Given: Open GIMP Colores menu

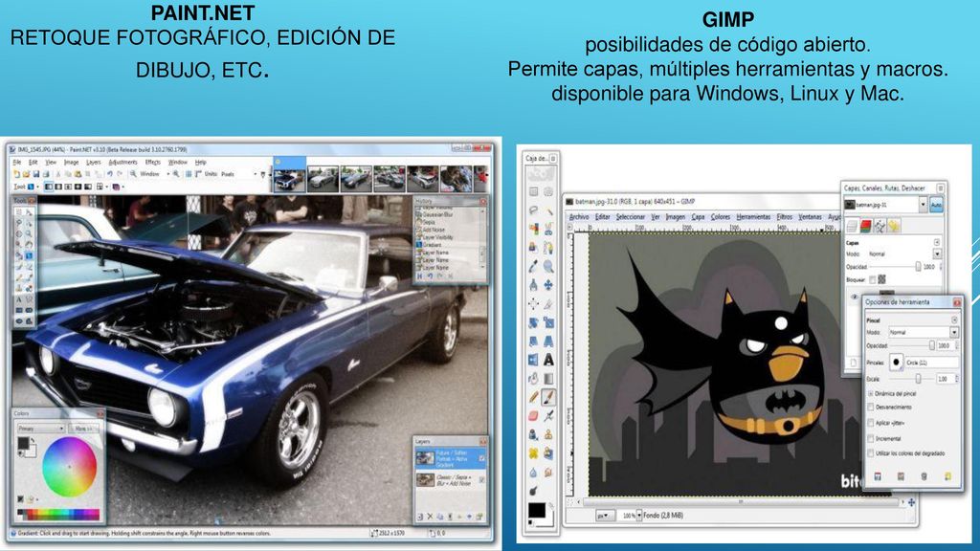Looking at the screenshot, I should coord(720,217).
